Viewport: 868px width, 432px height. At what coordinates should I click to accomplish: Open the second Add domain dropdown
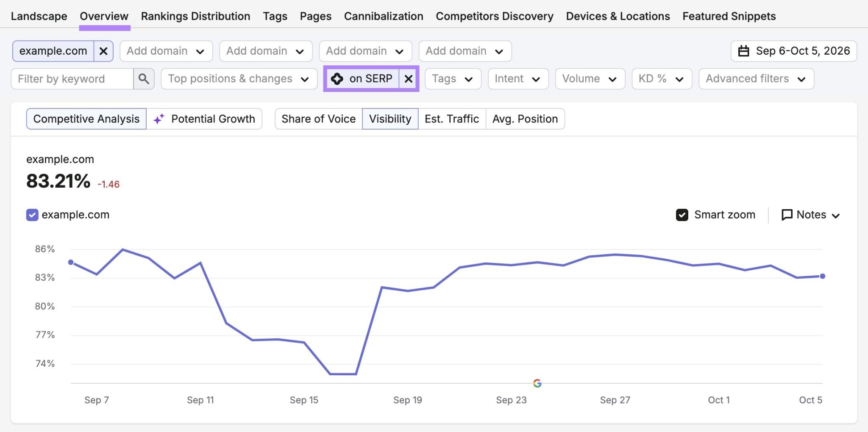[266, 51]
